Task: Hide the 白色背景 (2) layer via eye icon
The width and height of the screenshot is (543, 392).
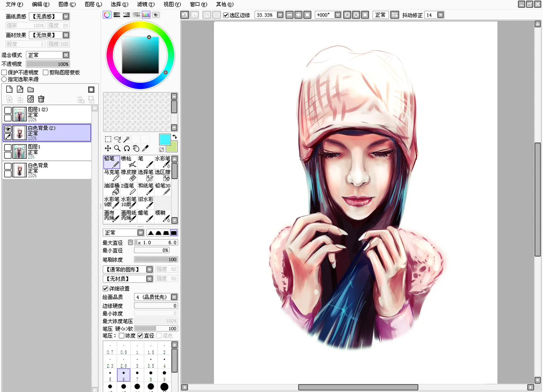Action: coord(8,129)
